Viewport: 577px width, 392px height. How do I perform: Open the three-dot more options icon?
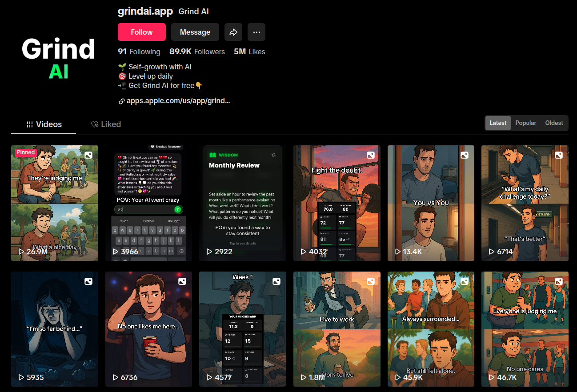[256, 32]
